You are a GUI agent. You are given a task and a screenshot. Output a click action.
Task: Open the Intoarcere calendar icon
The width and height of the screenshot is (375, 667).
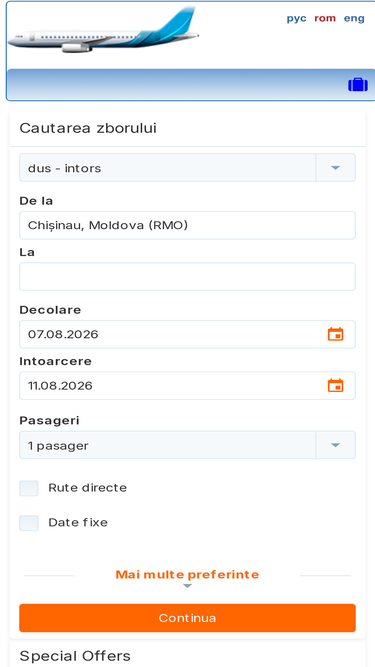click(335, 385)
